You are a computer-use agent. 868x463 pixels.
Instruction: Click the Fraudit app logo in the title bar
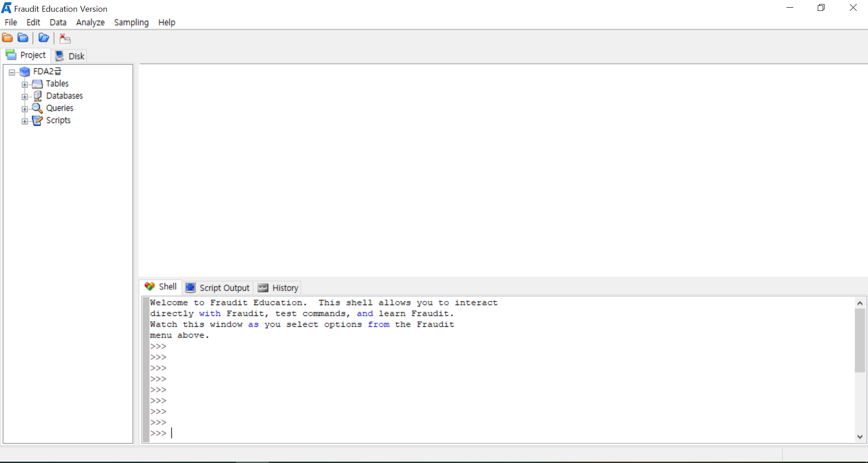coord(6,8)
